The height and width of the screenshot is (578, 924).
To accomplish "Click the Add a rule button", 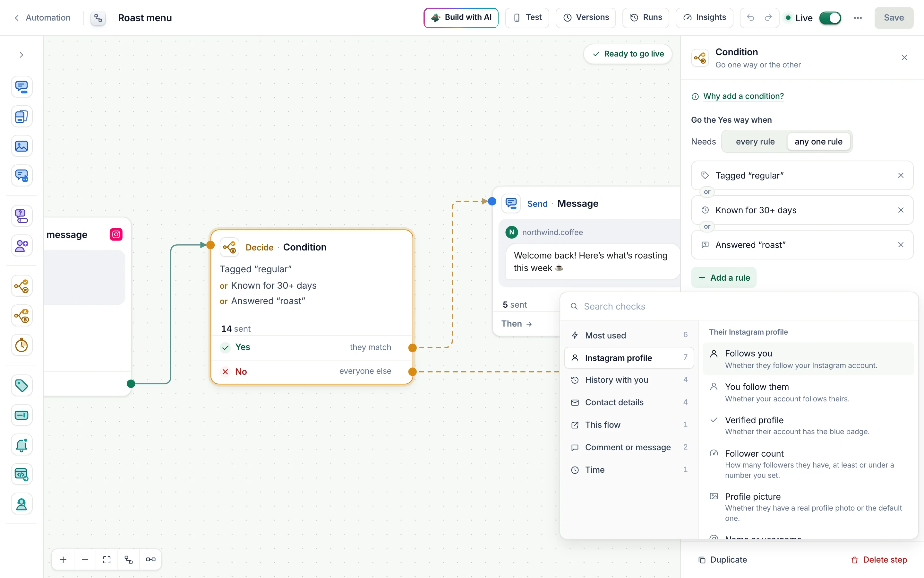I will (723, 277).
